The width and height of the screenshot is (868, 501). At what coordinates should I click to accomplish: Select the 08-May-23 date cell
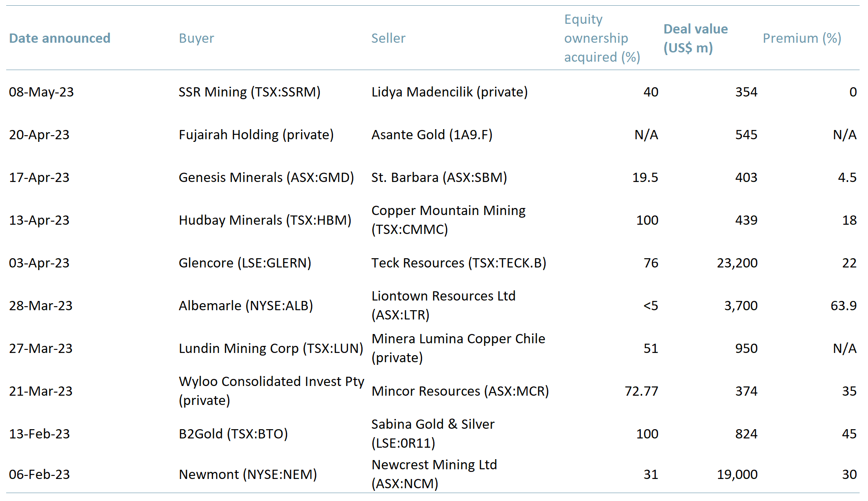pos(42,93)
